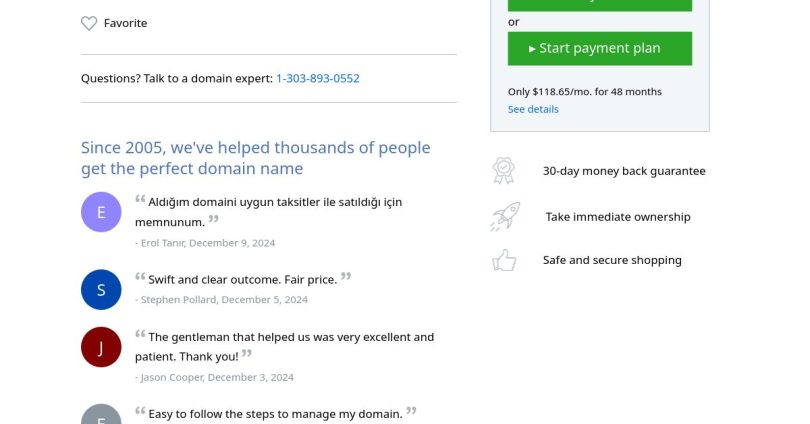Click 'Take immediate ownership' text
This screenshot has width=810, height=424.
tap(618, 217)
